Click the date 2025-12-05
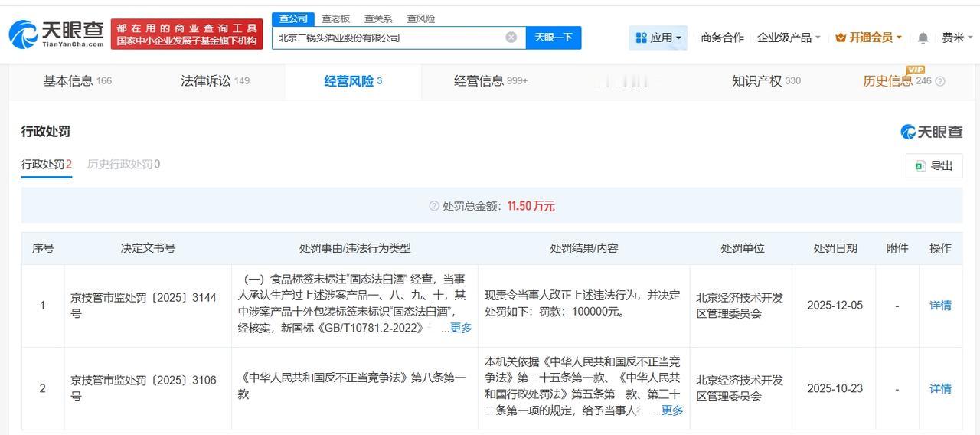980x435 pixels. 835,306
